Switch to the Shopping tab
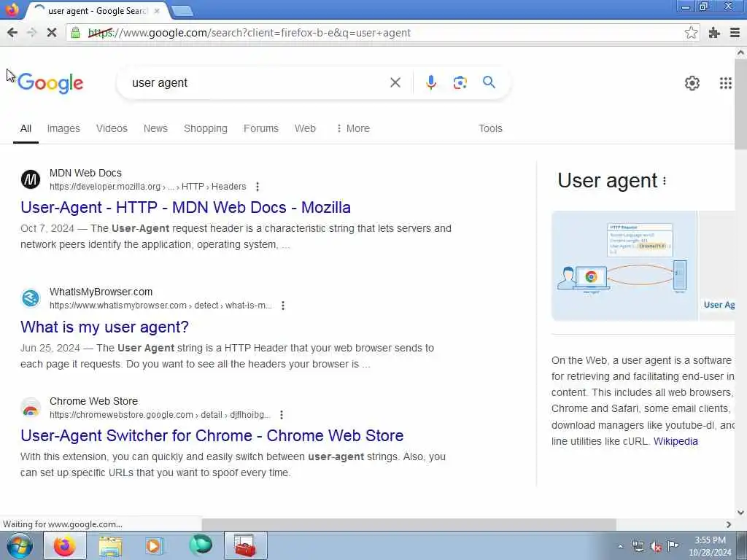Image resolution: width=747 pixels, height=560 pixels. coord(205,128)
